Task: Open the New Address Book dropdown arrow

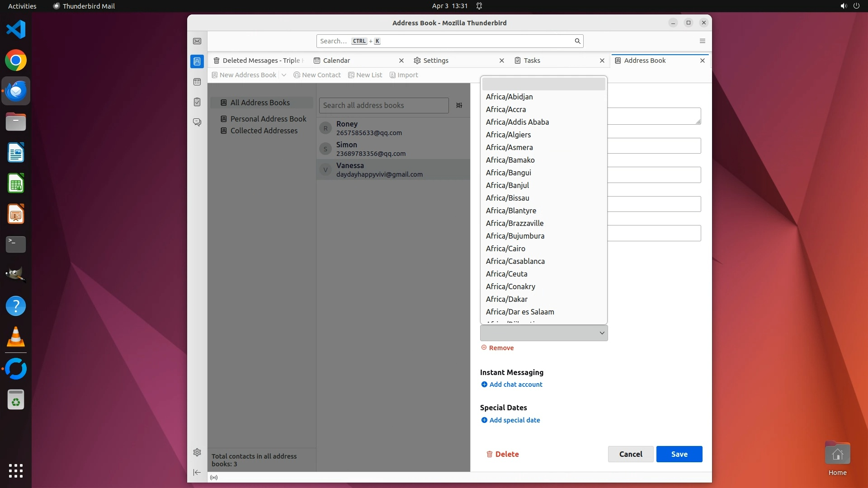Action: point(284,75)
